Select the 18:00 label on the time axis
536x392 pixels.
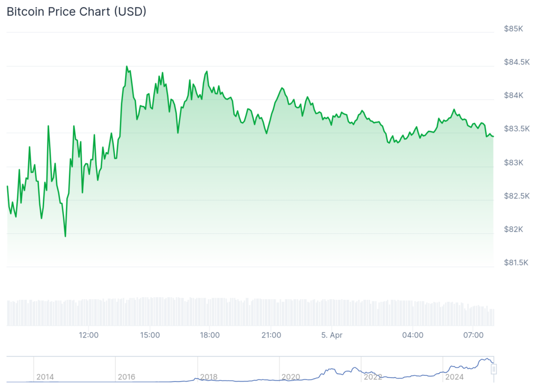click(209, 335)
